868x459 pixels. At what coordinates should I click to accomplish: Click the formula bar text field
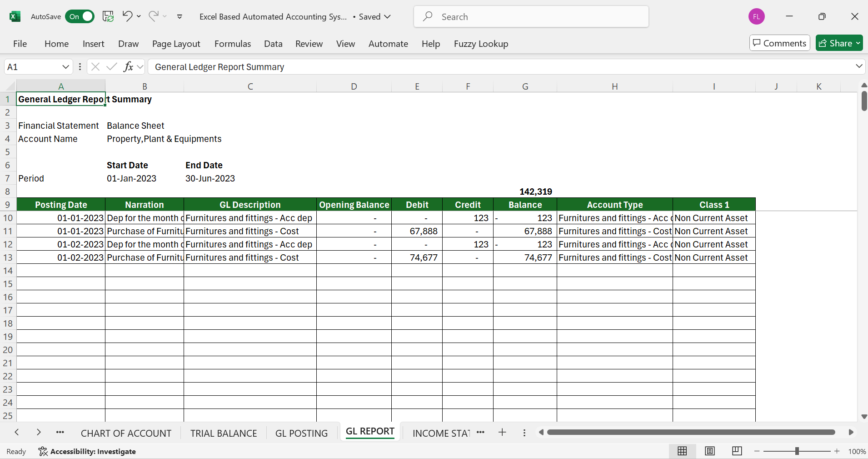(500, 67)
